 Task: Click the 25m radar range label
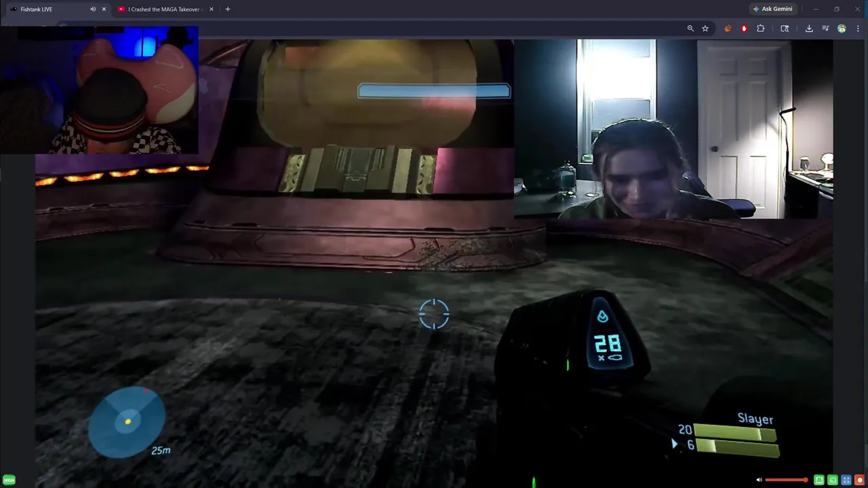(161, 450)
